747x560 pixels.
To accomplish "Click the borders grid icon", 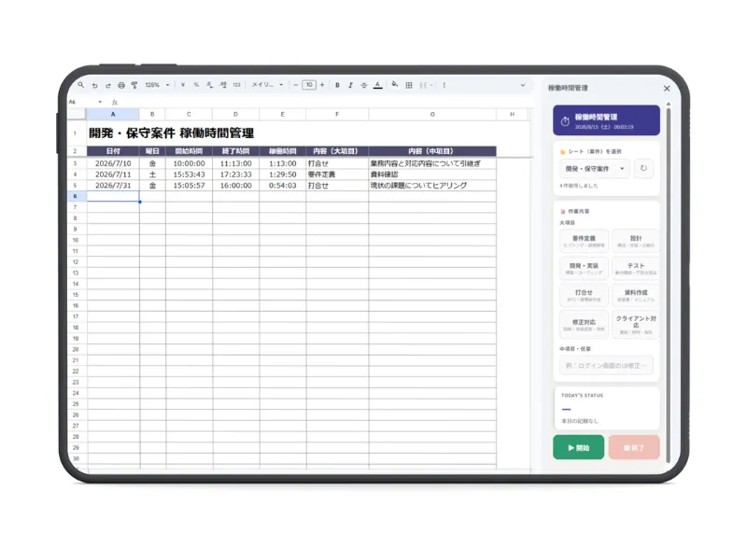I will tap(409, 85).
